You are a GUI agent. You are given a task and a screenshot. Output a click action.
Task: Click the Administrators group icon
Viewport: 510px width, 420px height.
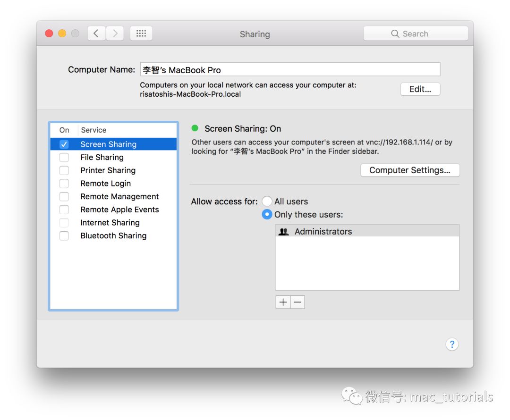(283, 232)
